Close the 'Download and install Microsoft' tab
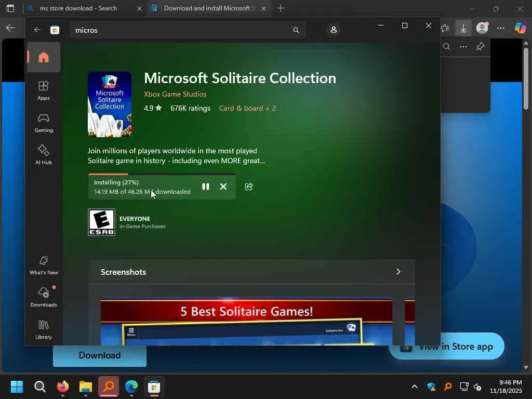This screenshot has width=532, height=399. pos(263,8)
